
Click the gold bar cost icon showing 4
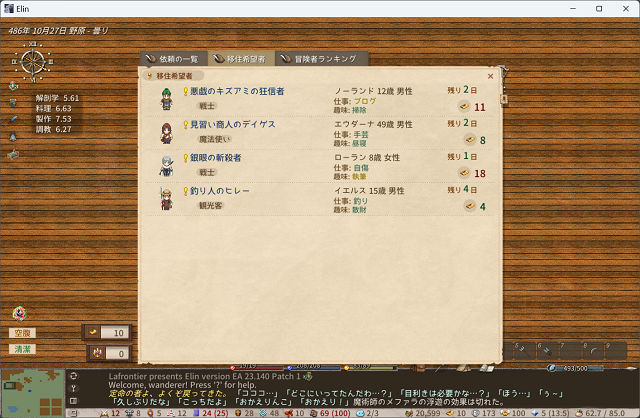point(470,206)
